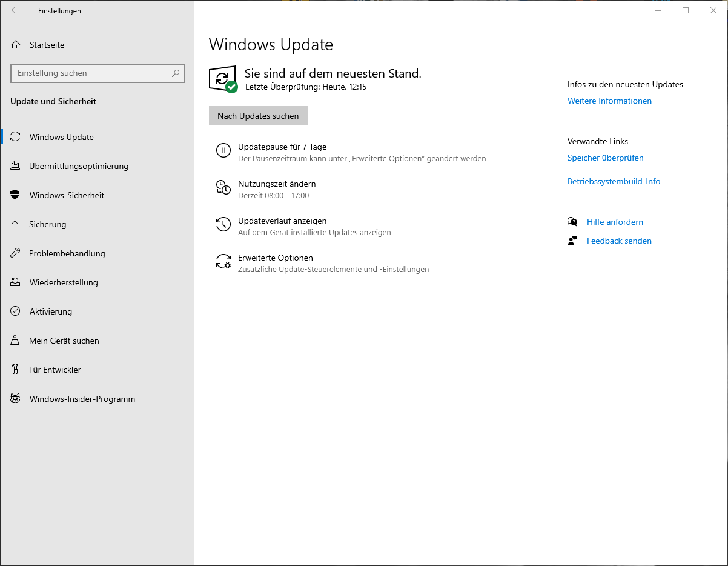Click the Update und Sicherheit section heading

pos(53,101)
